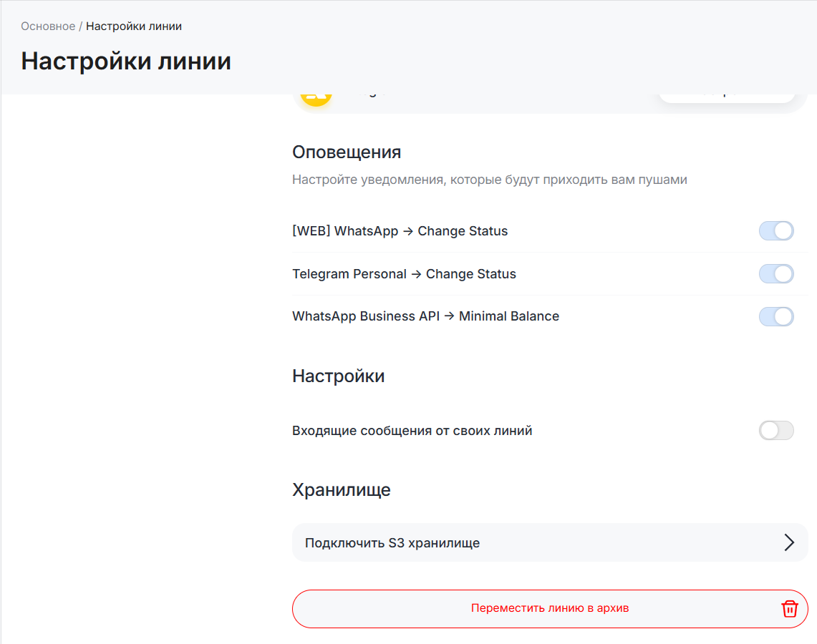
Task: Enable incoming messages from own lines
Action: 776,431
